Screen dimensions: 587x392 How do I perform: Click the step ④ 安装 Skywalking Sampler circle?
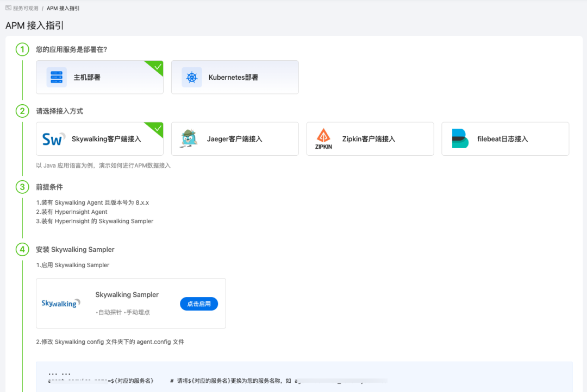pyautogui.click(x=22, y=249)
